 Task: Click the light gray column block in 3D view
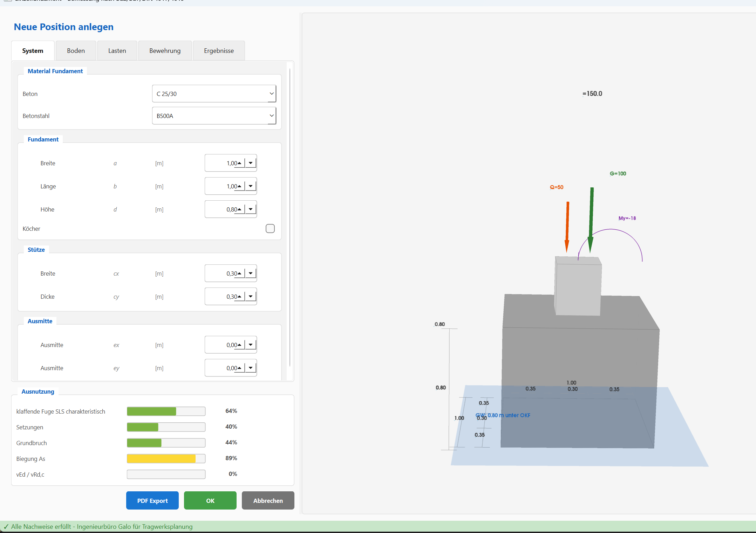pos(578,286)
